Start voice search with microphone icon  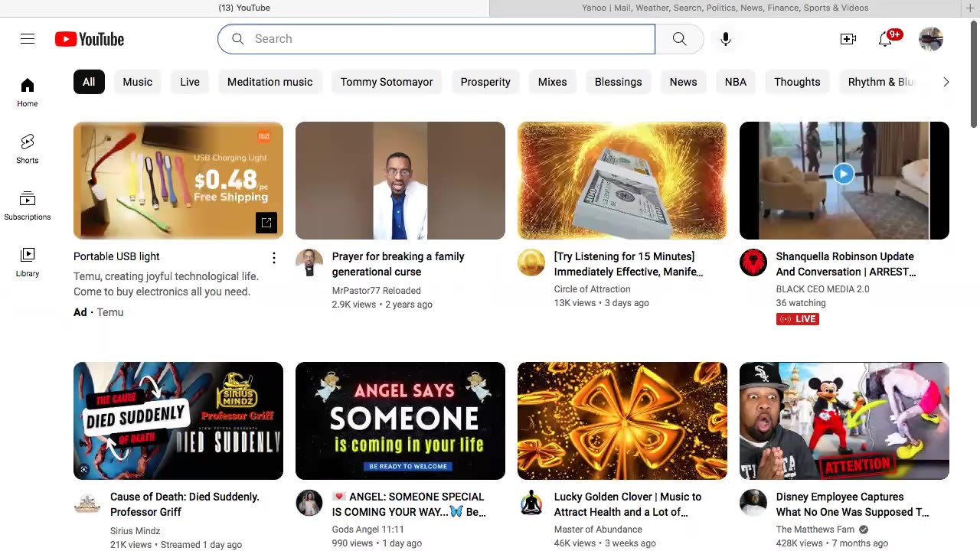click(726, 39)
